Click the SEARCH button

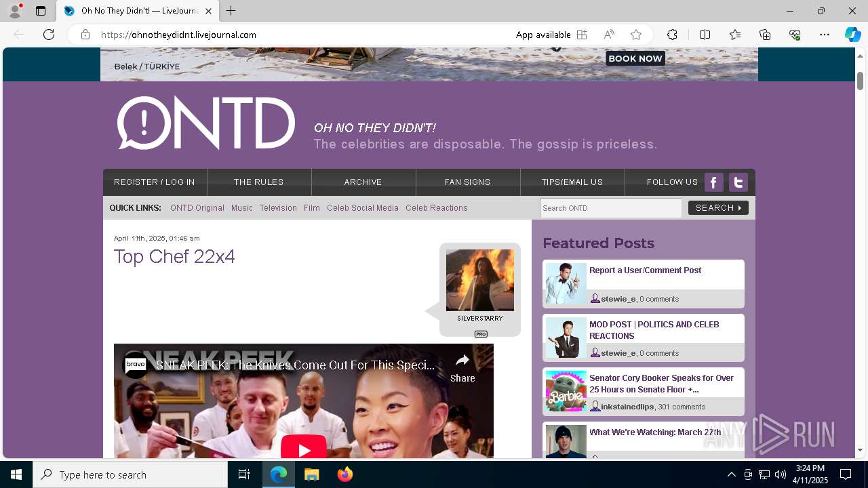pos(718,208)
